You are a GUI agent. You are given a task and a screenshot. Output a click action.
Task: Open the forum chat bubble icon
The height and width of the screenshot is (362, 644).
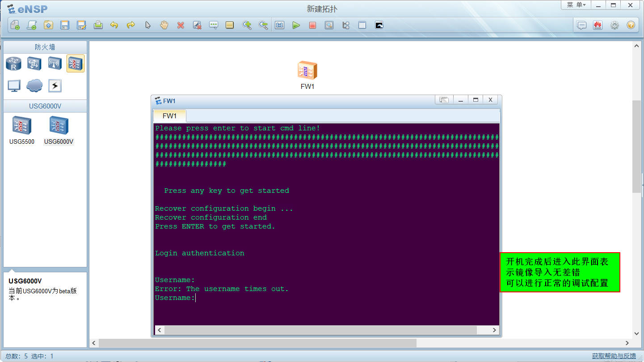[x=581, y=25]
